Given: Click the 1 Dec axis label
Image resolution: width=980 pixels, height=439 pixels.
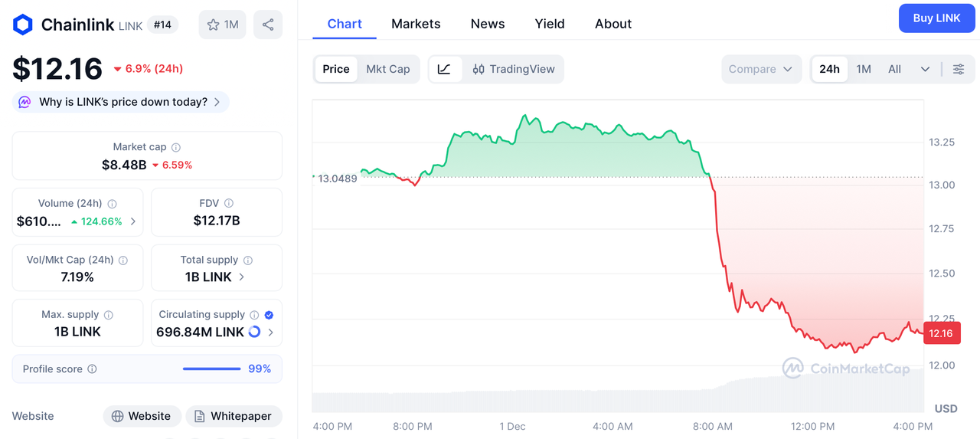Looking at the screenshot, I should point(512,426).
